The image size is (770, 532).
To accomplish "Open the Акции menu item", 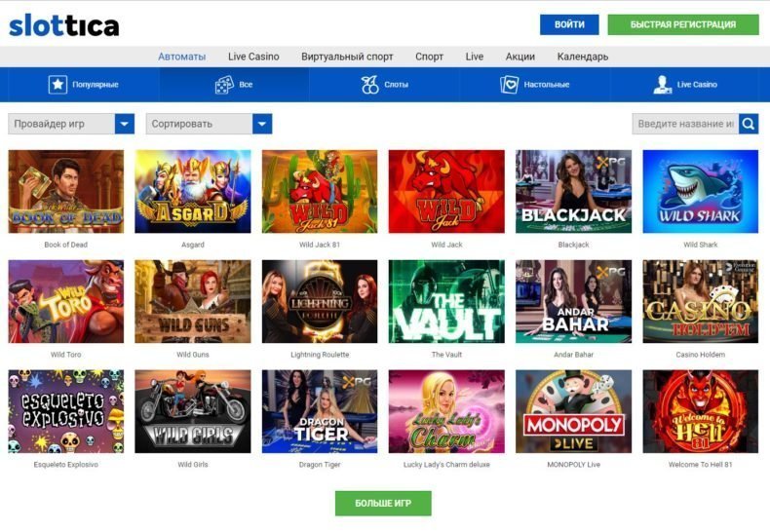I will pyautogui.click(x=520, y=57).
